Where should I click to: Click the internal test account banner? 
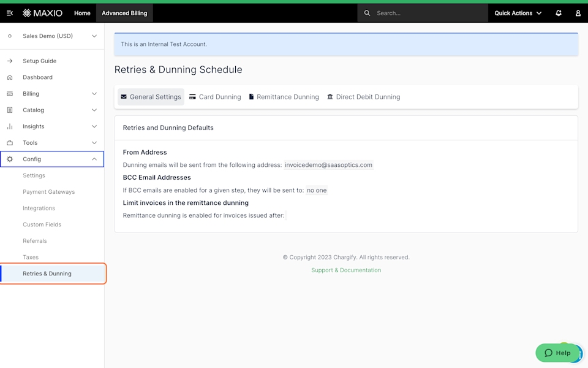[346, 44]
